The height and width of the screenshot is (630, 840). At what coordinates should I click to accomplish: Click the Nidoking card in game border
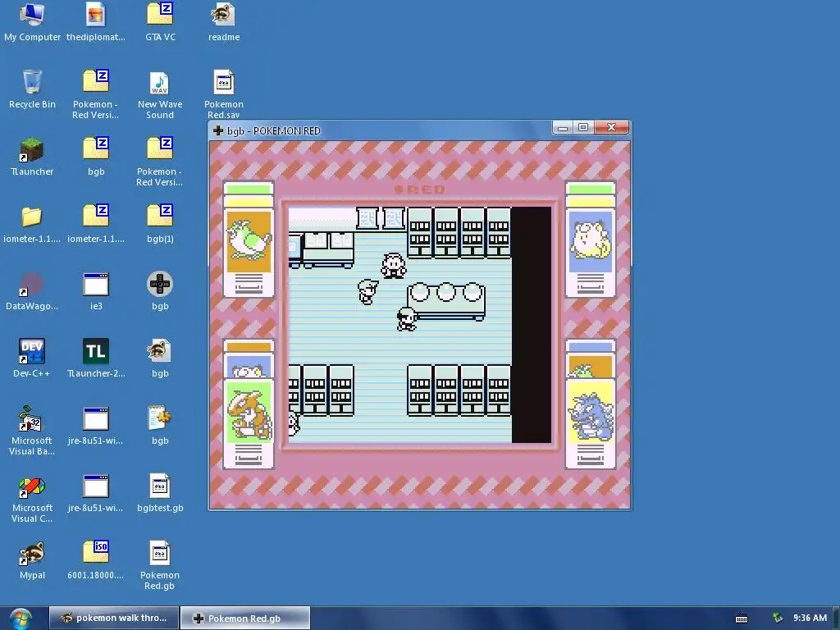point(591,423)
